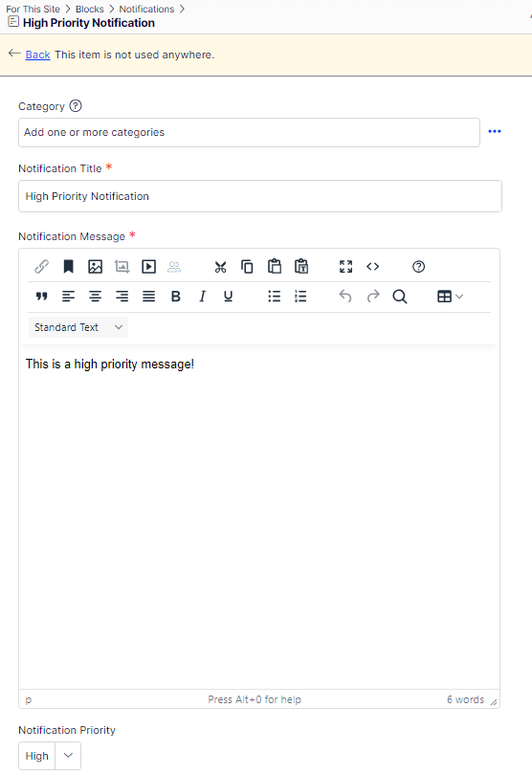The height and width of the screenshot is (774, 532).
Task: Switch editor to fullscreen mode
Action: click(346, 267)
